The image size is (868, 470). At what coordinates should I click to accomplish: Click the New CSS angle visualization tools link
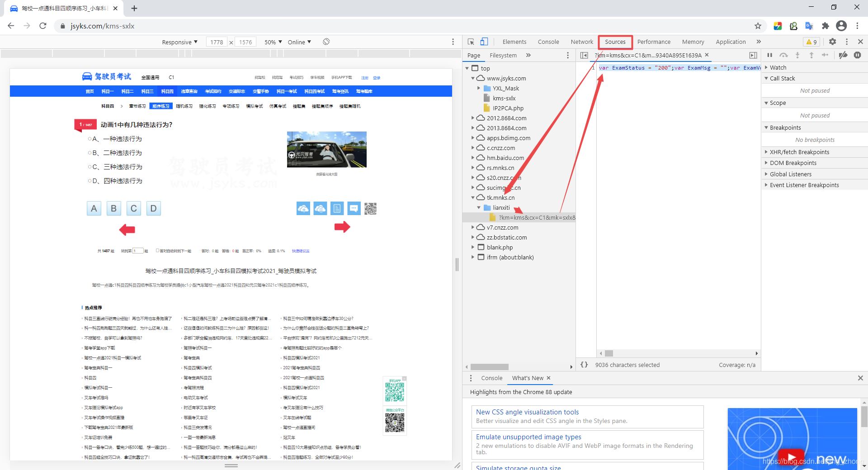(x=527, y=412)
